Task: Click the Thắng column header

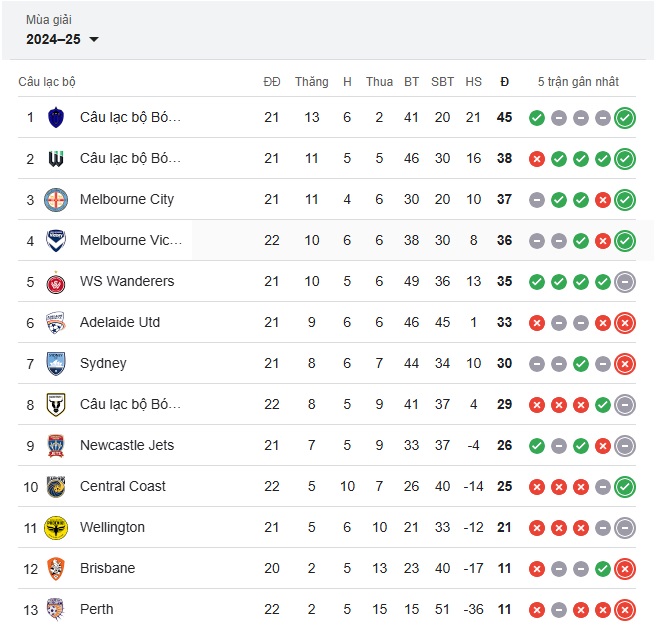Action: pyautogui.click(x=311, y=82)
